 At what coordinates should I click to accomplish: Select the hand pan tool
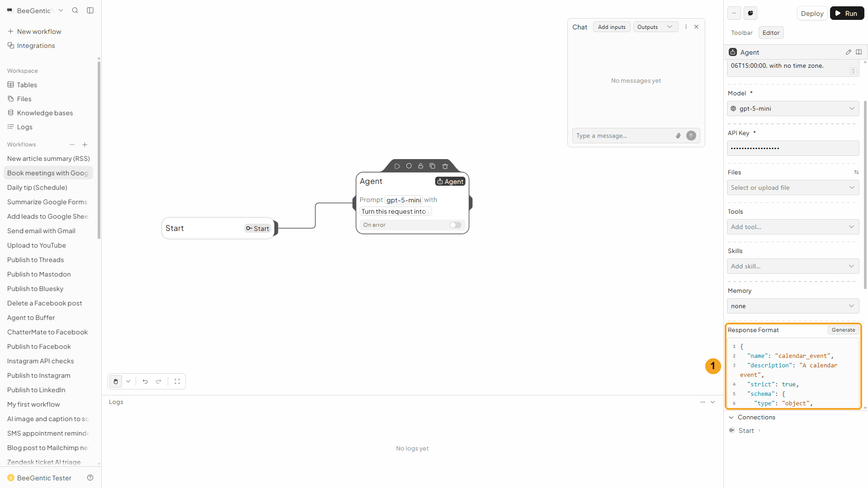click(x=116, y=381)
